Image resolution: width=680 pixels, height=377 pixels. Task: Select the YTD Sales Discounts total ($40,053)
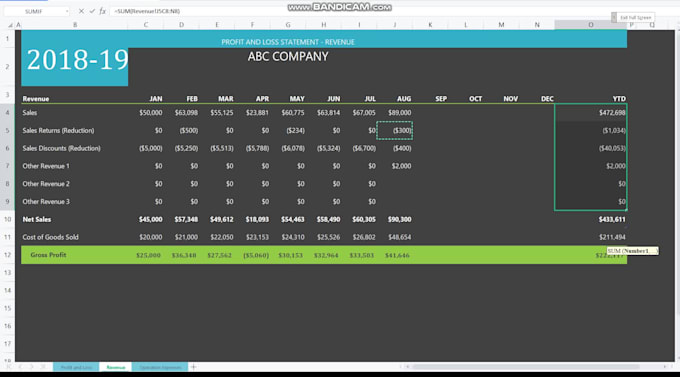coord(612,148)
